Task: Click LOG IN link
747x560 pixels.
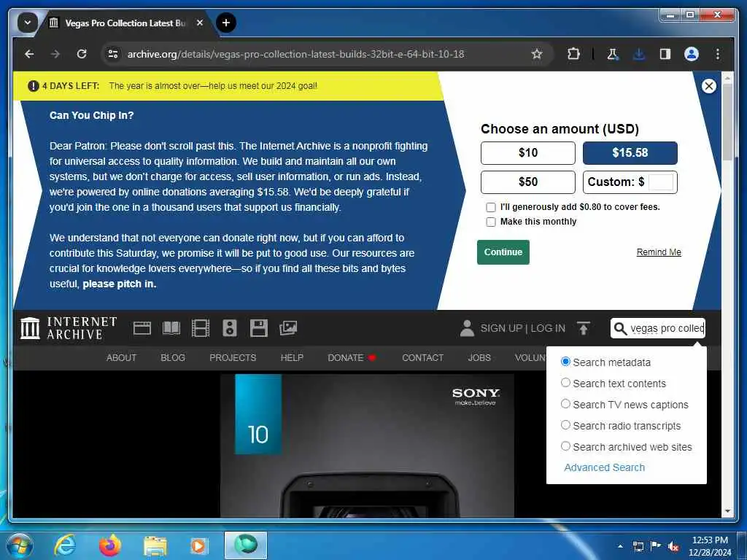Action: [548, 328]
